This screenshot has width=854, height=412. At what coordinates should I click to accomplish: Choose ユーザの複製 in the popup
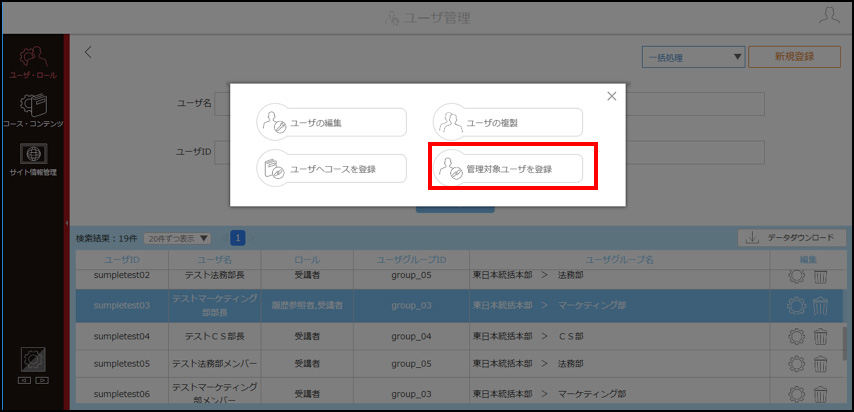click(x=508, y=123)
